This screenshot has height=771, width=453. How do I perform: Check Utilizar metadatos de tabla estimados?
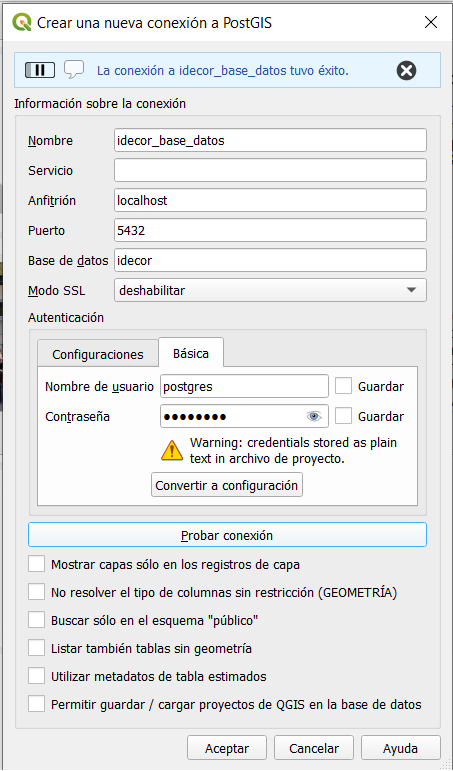[36, 676]
